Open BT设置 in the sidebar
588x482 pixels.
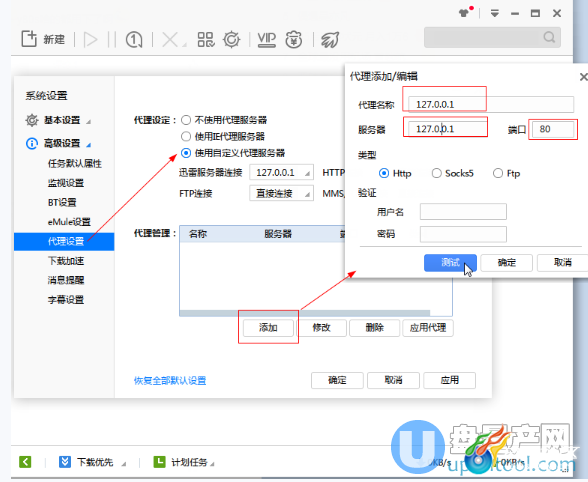pos(62,203)
